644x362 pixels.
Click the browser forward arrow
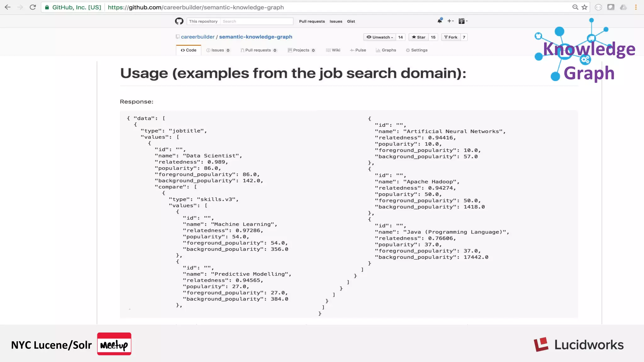[20, 7]
